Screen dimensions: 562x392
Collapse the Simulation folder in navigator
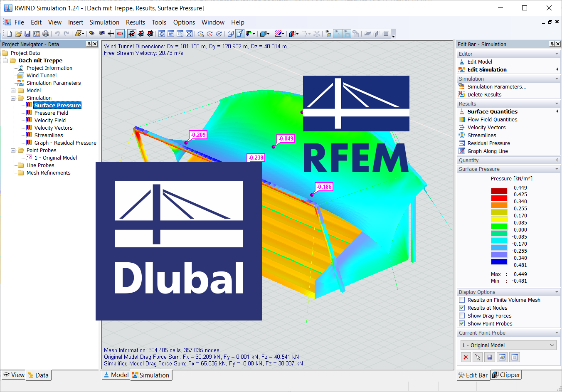(13, 98)
